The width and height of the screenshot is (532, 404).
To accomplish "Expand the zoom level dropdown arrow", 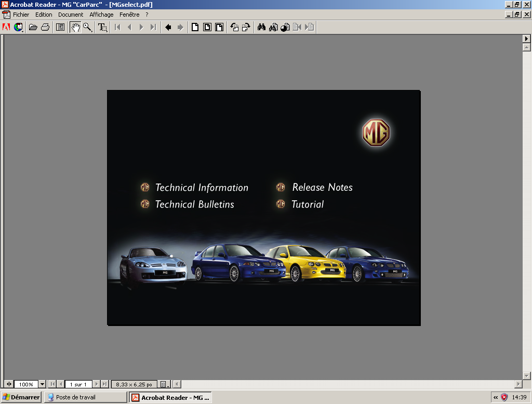I will (42, 384).
